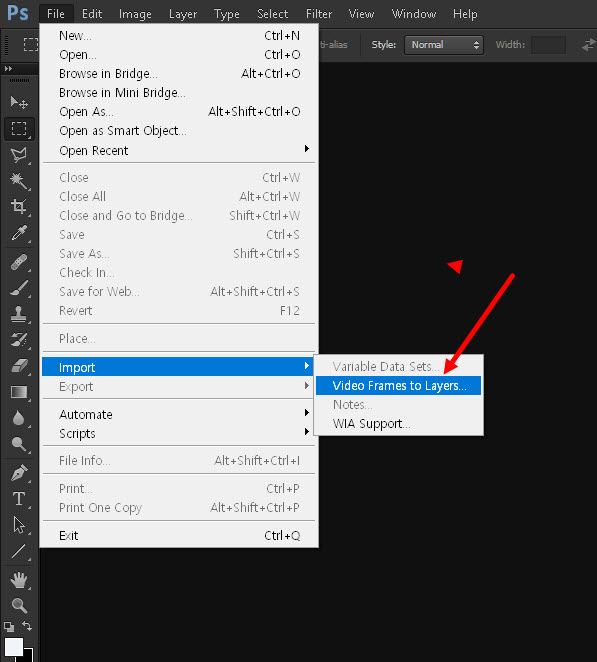Select the Dodge tool
The image size is (597, 662).
pos(19,444)
